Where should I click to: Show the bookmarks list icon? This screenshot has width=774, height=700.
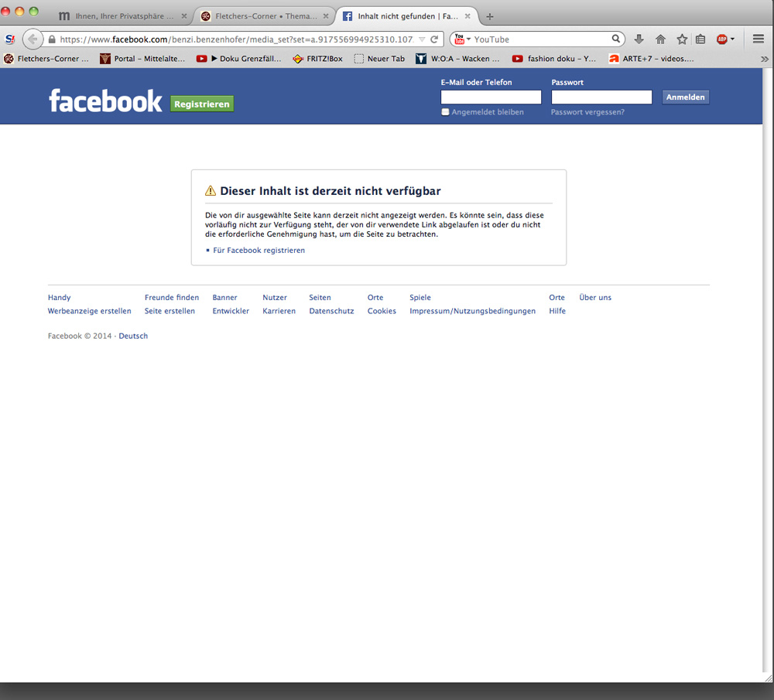point(700,39)
